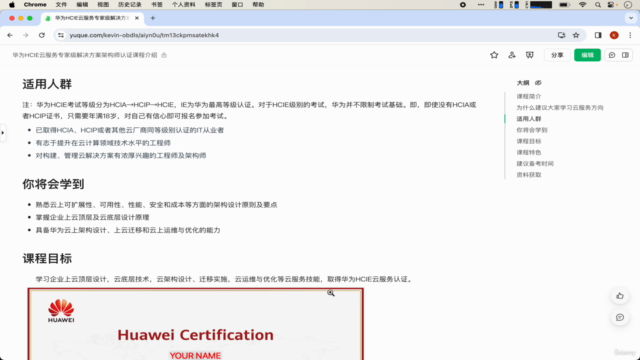Open the 帮助 menu
Screen dimensions: 640x360
258,4
